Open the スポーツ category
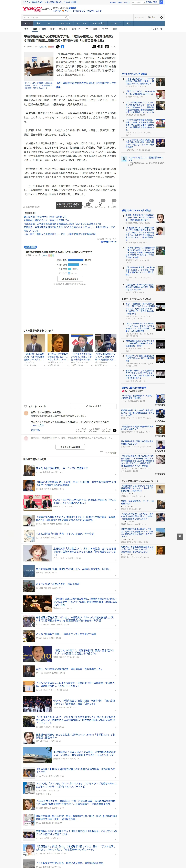Screen dimensions: 186x868 click(76, 29)
